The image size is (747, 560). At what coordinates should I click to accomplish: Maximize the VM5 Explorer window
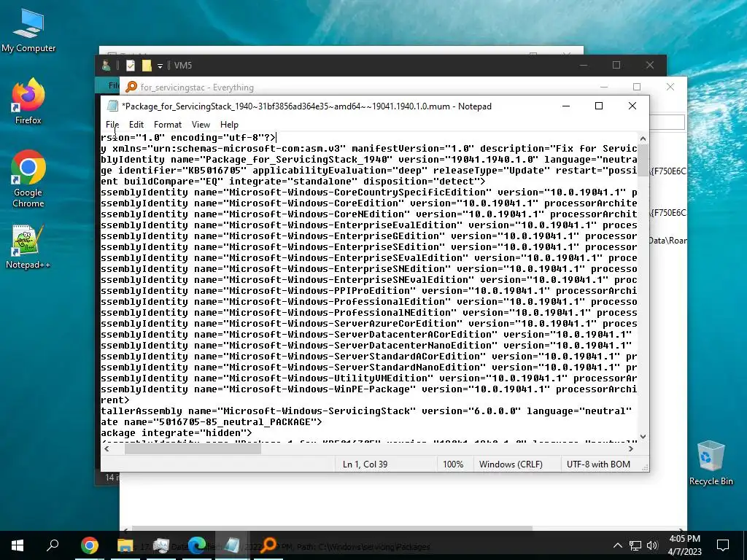tap(616, 65)
